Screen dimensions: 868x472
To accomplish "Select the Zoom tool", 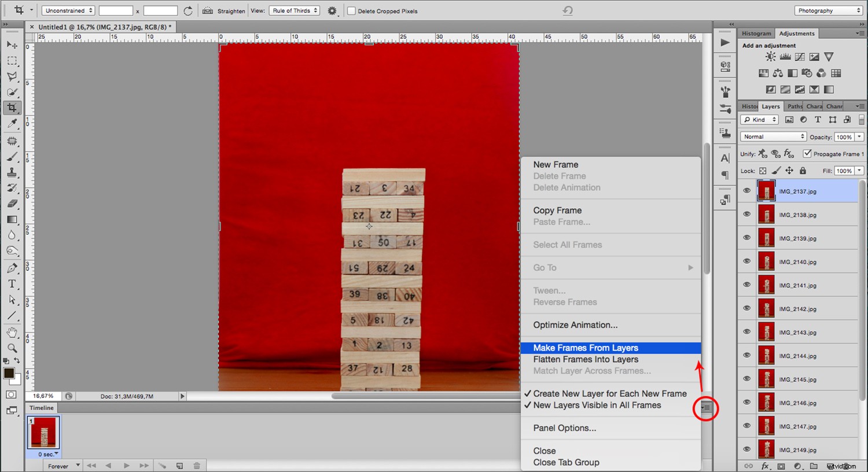I will click(x=12, y=348).
